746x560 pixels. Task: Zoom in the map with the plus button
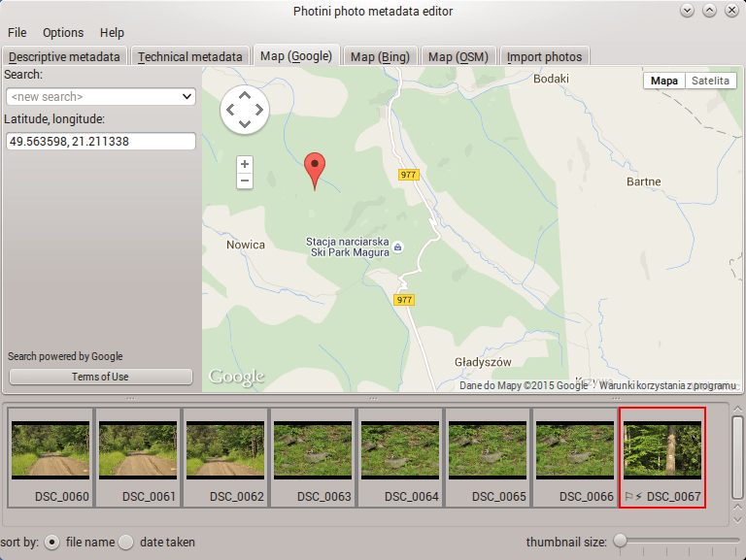point(245,164)
